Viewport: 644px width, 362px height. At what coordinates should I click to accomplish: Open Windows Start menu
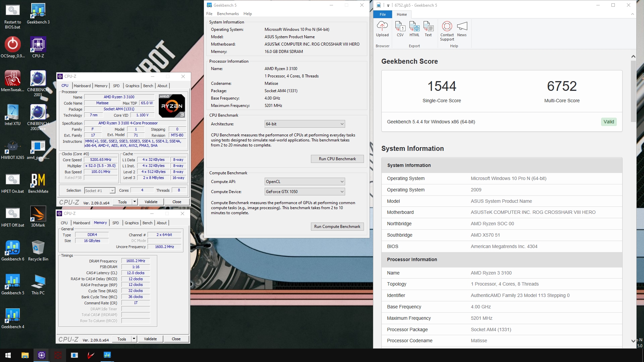click(x=8, y=355)
